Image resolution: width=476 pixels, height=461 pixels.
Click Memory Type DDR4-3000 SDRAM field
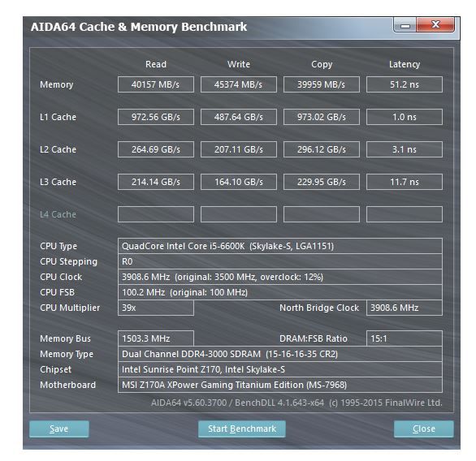click(x=280, y=354)
